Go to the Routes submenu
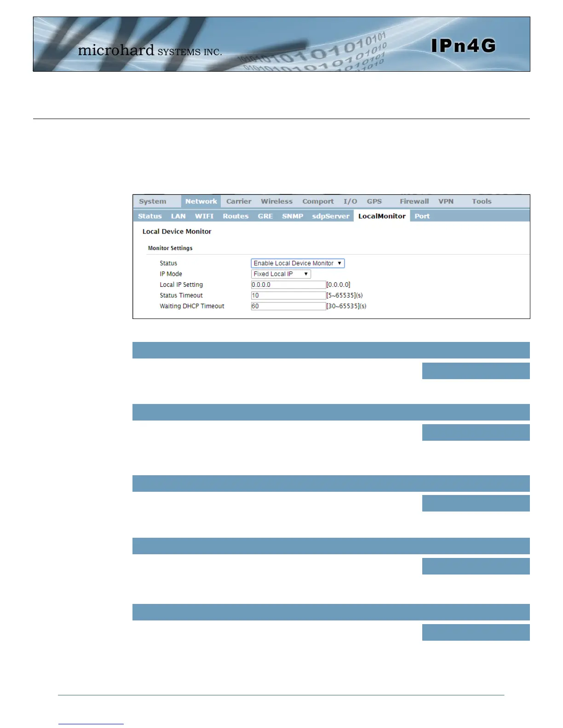Image resolution: width=563 pixels, height=728 pixels. click(x=236, y=216)
